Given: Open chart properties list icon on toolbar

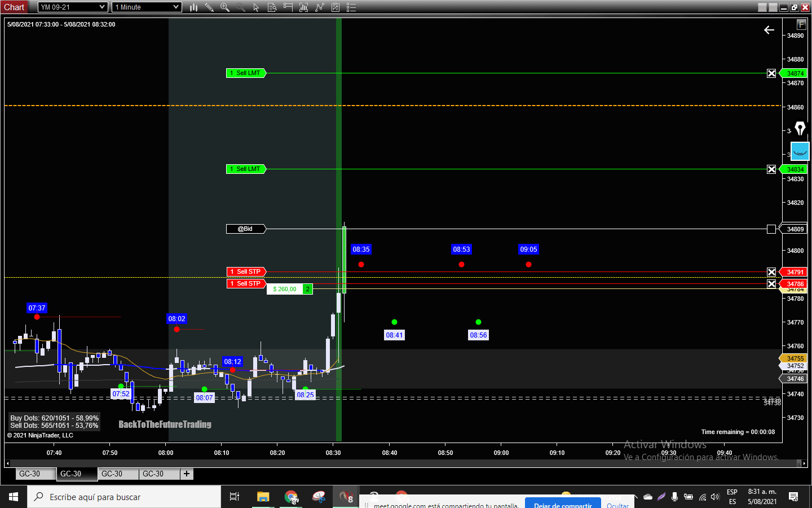Looking at the screenshot, I should coord(351,7).
